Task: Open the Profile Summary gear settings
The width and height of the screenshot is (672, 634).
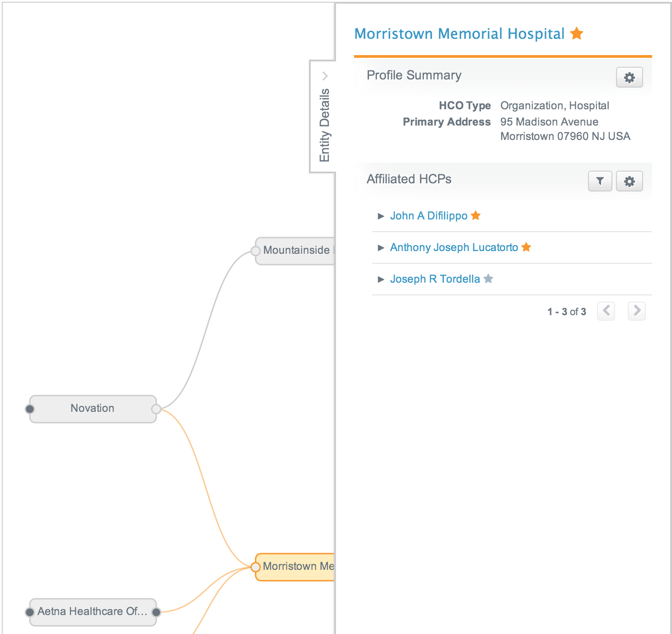Action: (629, 78)
